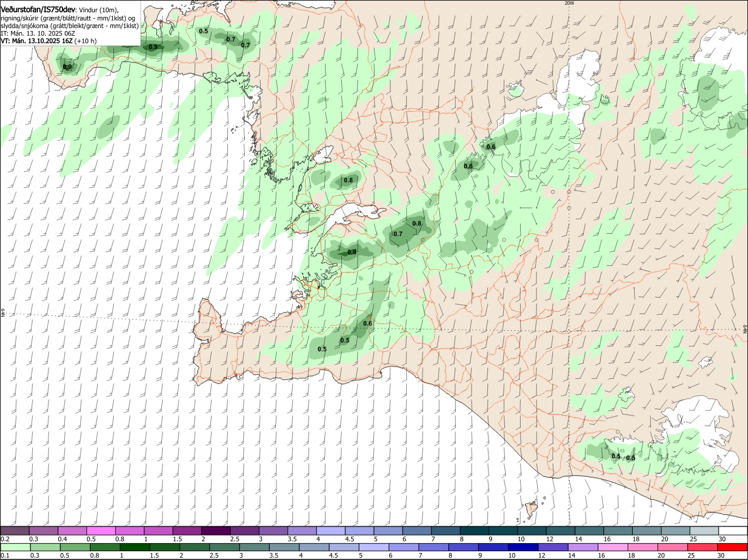Screen dimensions: 748x560
Task: Click the deep blue 10 swatch in lower legend row
Action: [524, 547]
